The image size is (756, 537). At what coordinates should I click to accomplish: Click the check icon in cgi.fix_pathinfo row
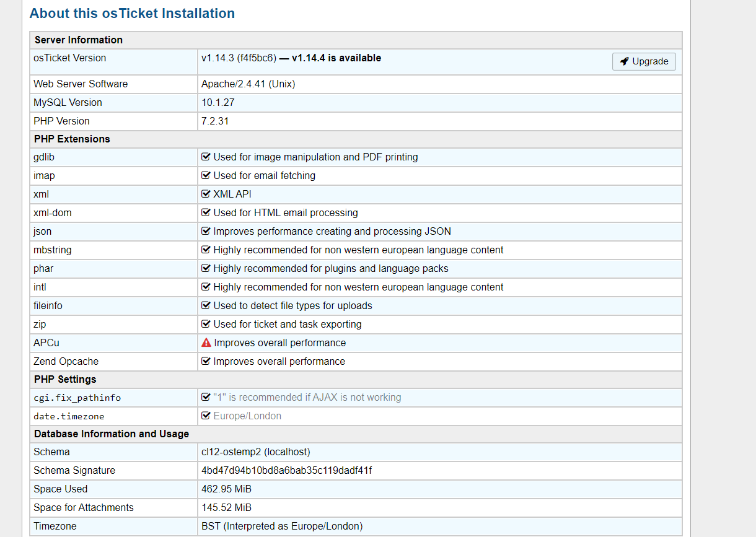point(206,397)
